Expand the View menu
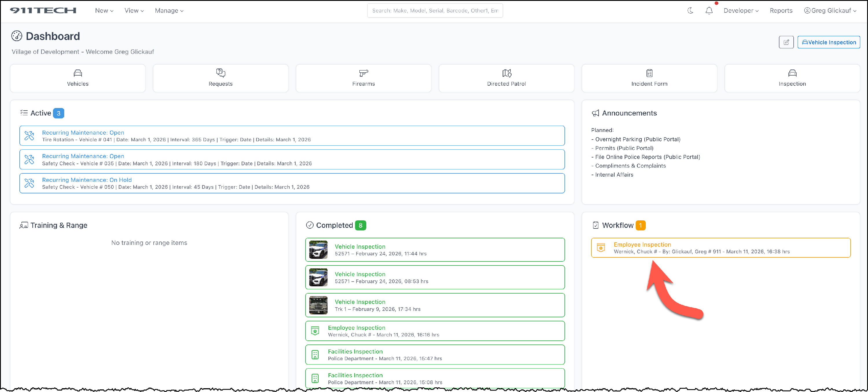This screenshot has height=392, width=868. point(134,10)
